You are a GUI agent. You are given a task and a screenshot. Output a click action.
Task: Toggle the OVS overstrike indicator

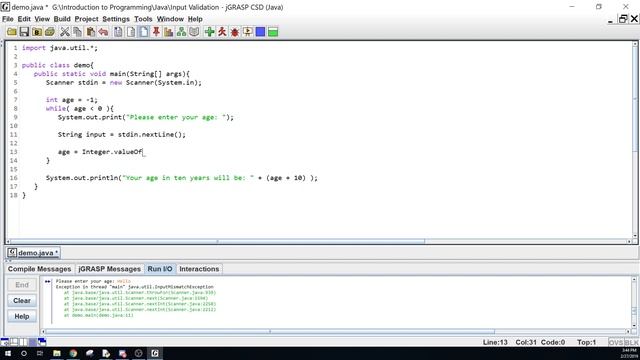point(616,342)
